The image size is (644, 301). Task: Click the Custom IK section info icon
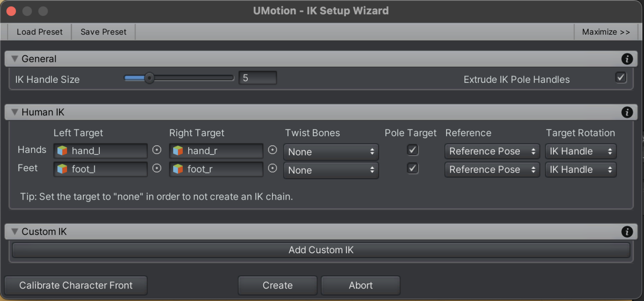627,232
